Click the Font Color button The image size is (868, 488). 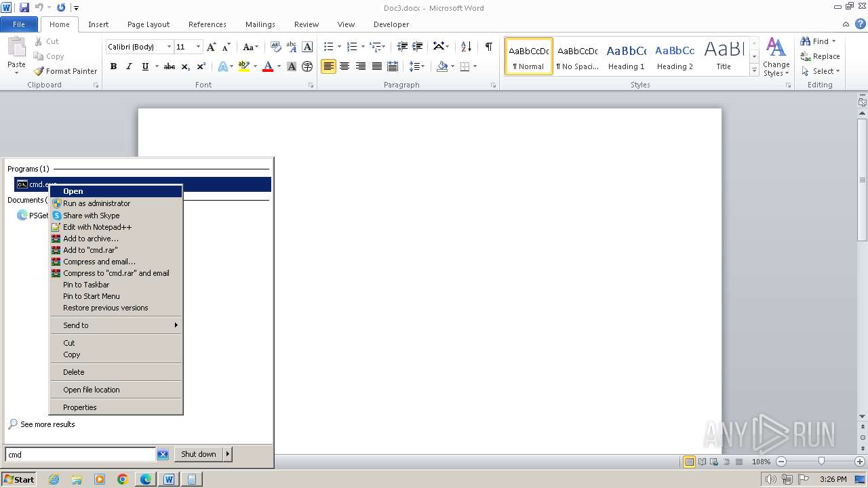268,66
